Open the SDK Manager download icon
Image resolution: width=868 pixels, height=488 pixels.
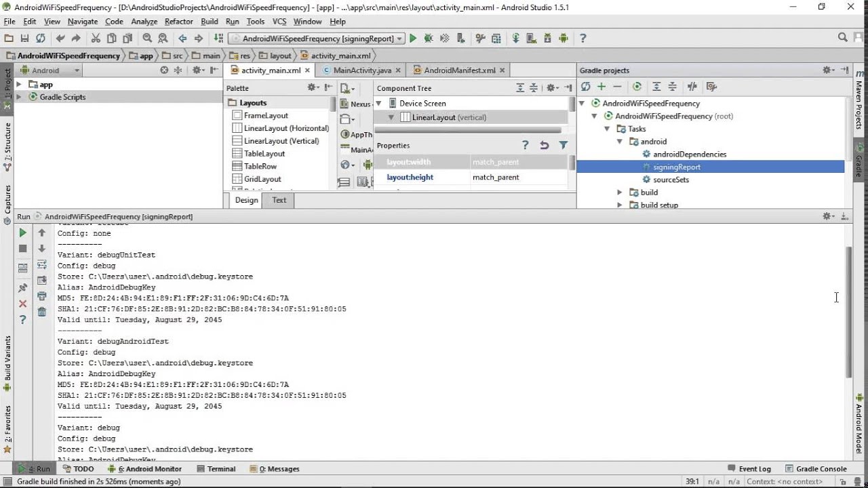click(x=547, y=39)
